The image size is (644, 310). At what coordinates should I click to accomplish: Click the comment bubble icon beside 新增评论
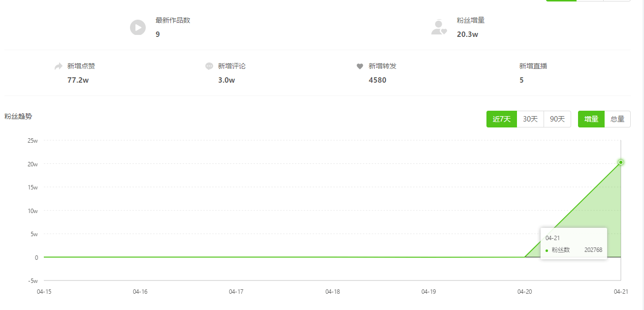click(x=209, y=66)
